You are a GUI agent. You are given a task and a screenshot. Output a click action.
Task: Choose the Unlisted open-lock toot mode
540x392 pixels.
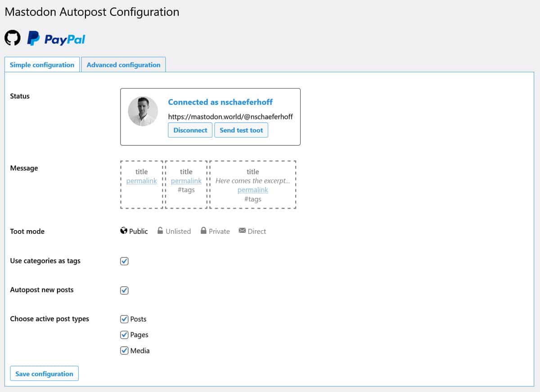click(174, 231)
